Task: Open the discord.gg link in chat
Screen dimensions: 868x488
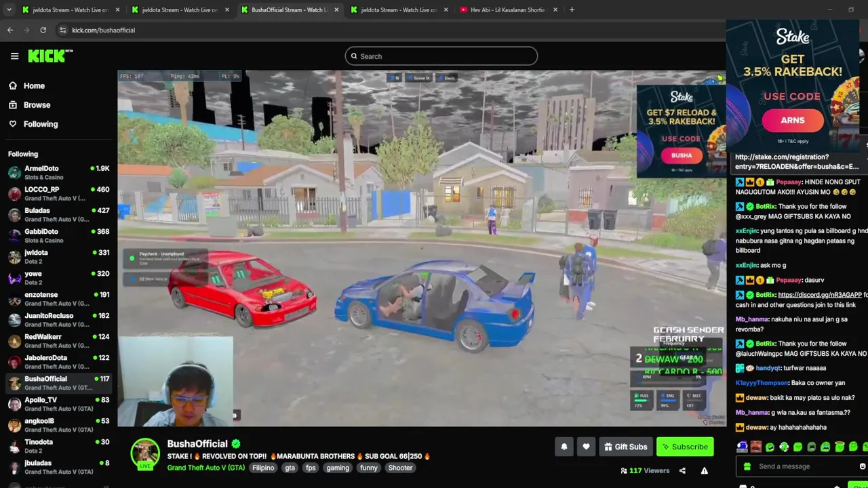Action: (820, 295)
